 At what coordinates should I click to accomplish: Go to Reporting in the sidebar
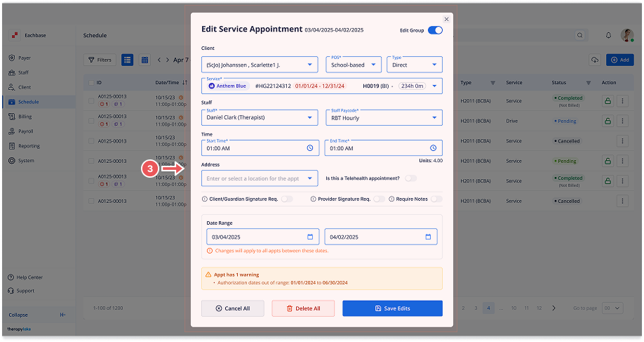29,146
